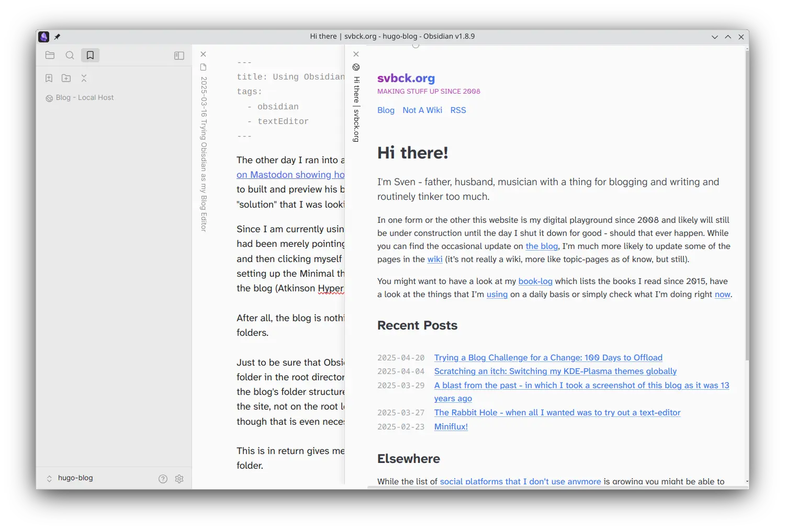Click the note file icon
The image size is (785, 532).
(x=204, y=67)
